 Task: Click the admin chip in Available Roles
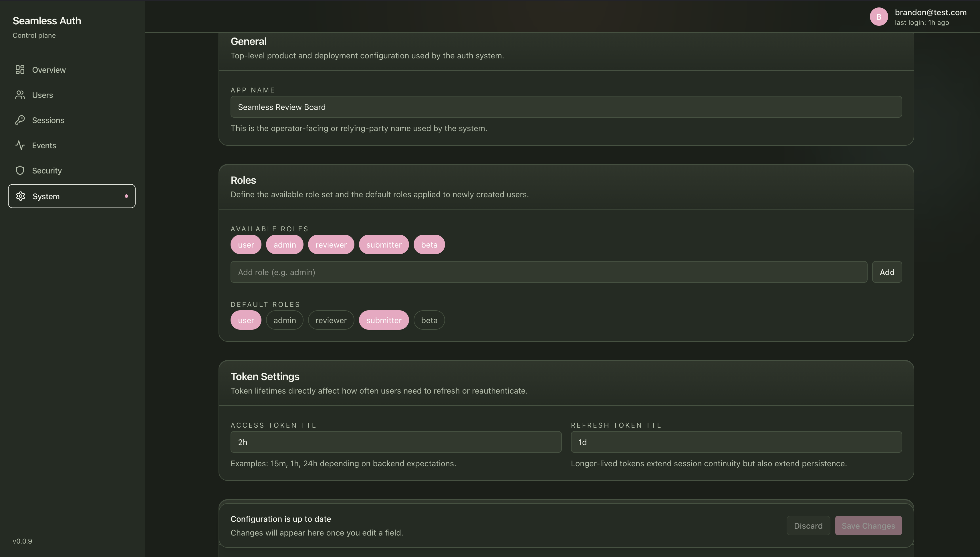(x=285, y=245)
